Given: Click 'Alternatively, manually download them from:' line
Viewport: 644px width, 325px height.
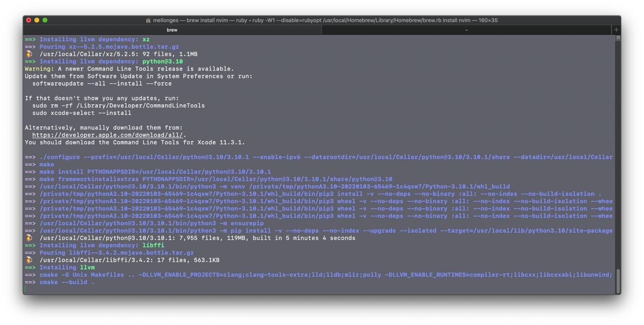Looking at the screenshot, I should [104, 127].
